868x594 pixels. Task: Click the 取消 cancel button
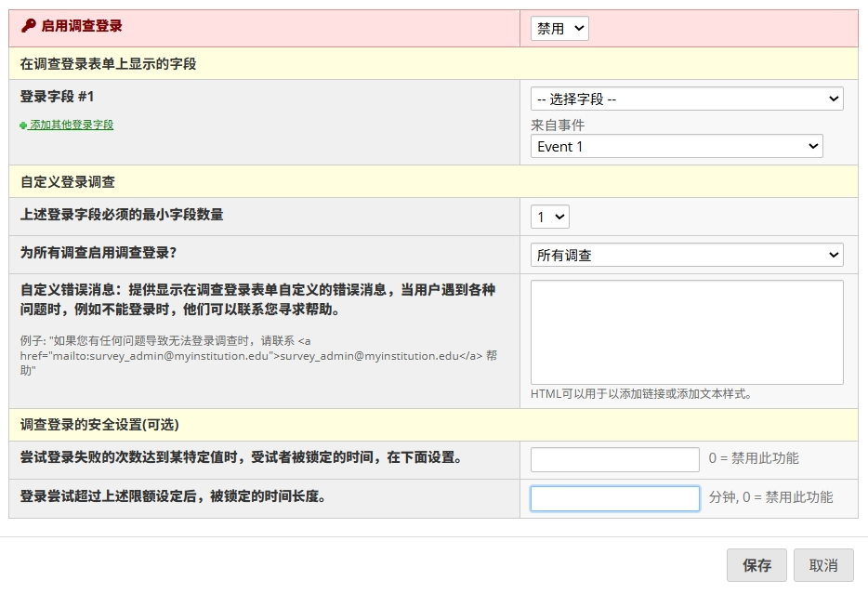click(823, 565)
